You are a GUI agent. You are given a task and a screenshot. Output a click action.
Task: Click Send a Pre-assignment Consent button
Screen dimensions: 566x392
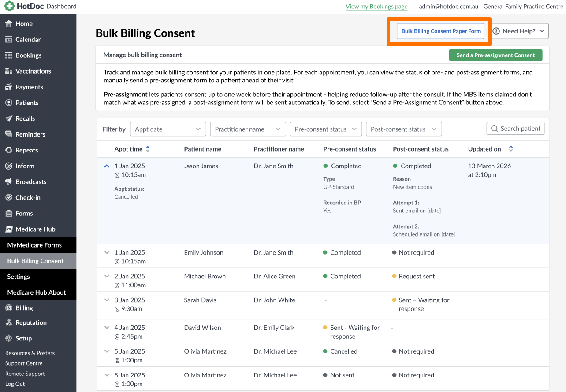tap(495, 55)
